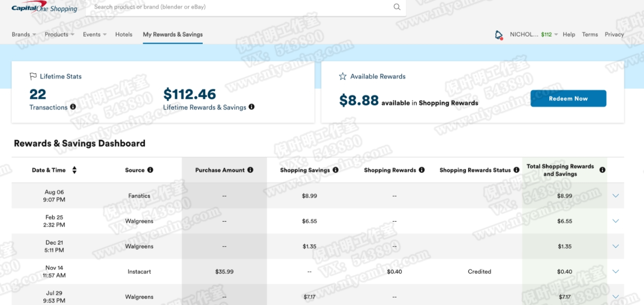644x305 pixels.
Task: Open the Events dropdown menu
Action: point(95,34)
